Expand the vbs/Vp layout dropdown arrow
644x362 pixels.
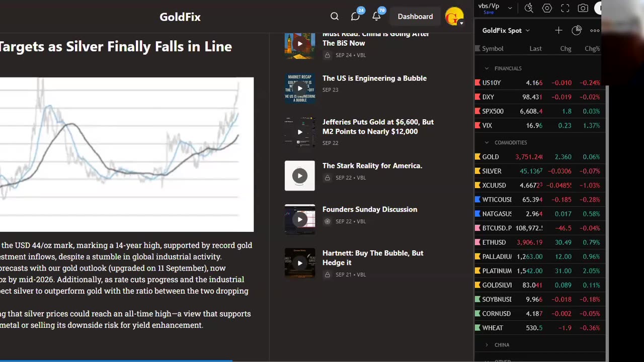pyautogui.click(x=510, y=8)
